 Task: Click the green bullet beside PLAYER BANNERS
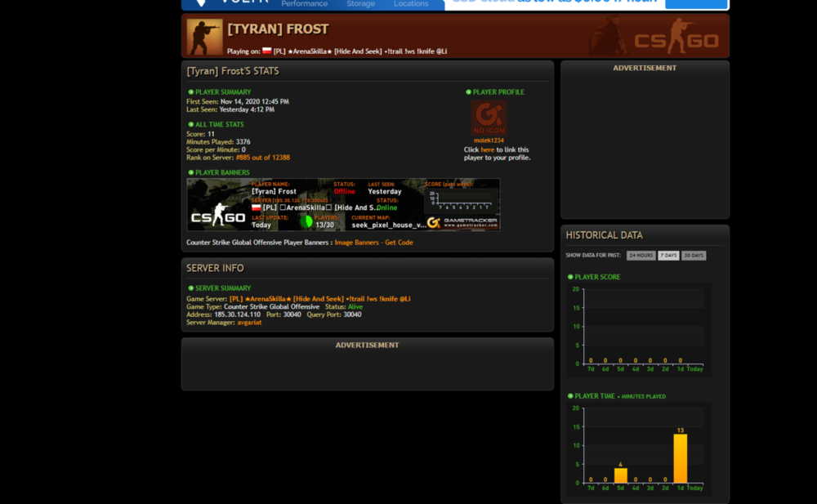pos(190,172)
